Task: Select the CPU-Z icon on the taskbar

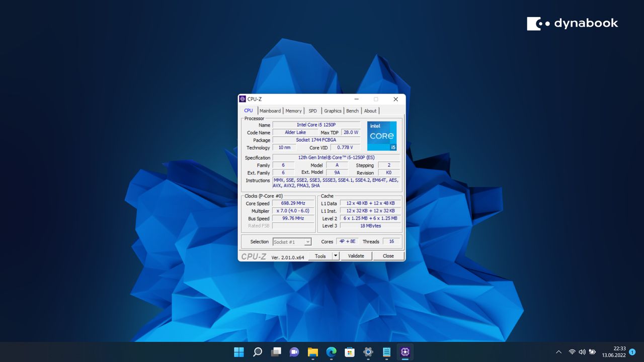Action: [x=405, y=352]
